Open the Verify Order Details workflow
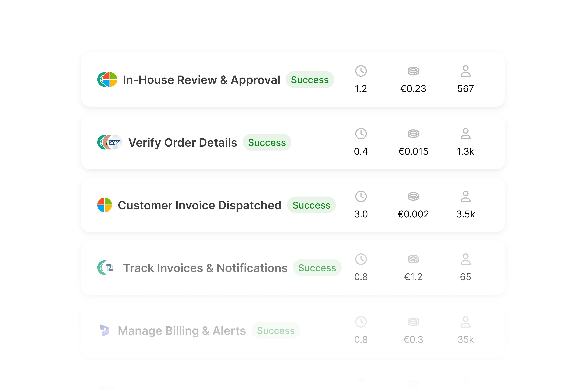The height and width of the screenshot is (392, 586). coord(183,143)
